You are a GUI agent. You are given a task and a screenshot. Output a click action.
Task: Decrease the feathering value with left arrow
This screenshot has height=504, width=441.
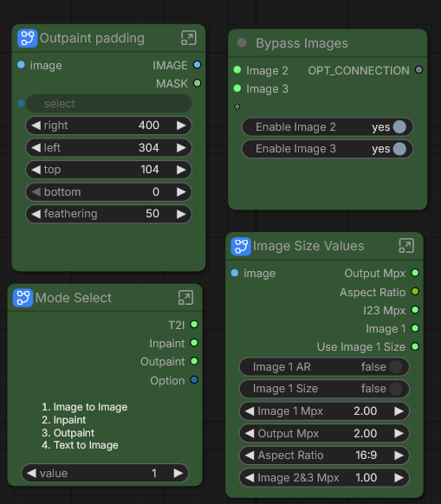click(x=36, y=214)
